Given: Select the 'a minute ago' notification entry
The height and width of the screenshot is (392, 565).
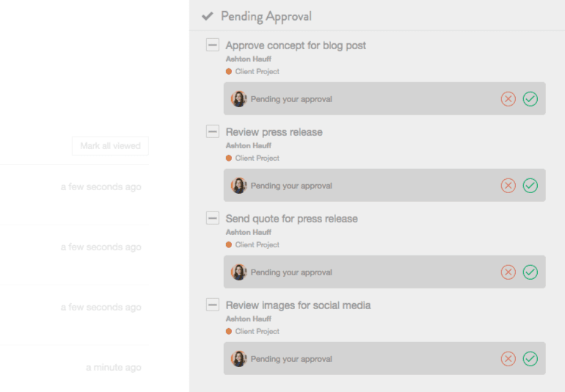Looking at the screenshot, I should click(x=75, y=368).
